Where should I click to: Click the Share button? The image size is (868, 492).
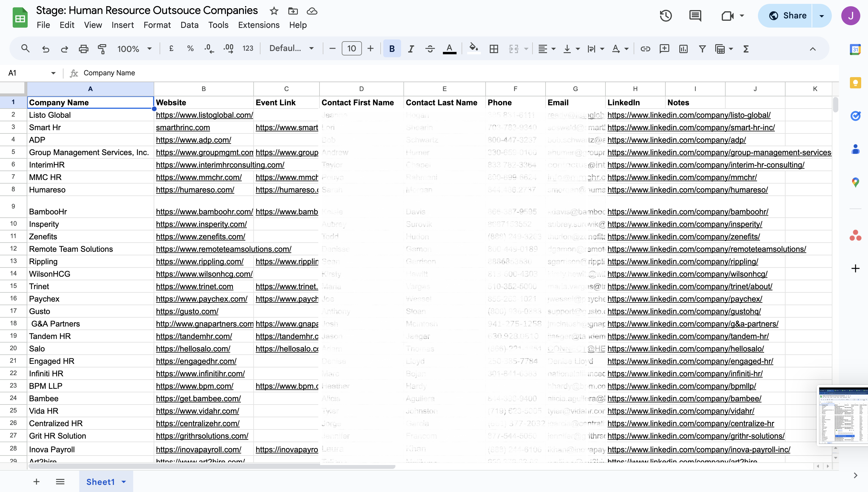click(x=787, y=15)
